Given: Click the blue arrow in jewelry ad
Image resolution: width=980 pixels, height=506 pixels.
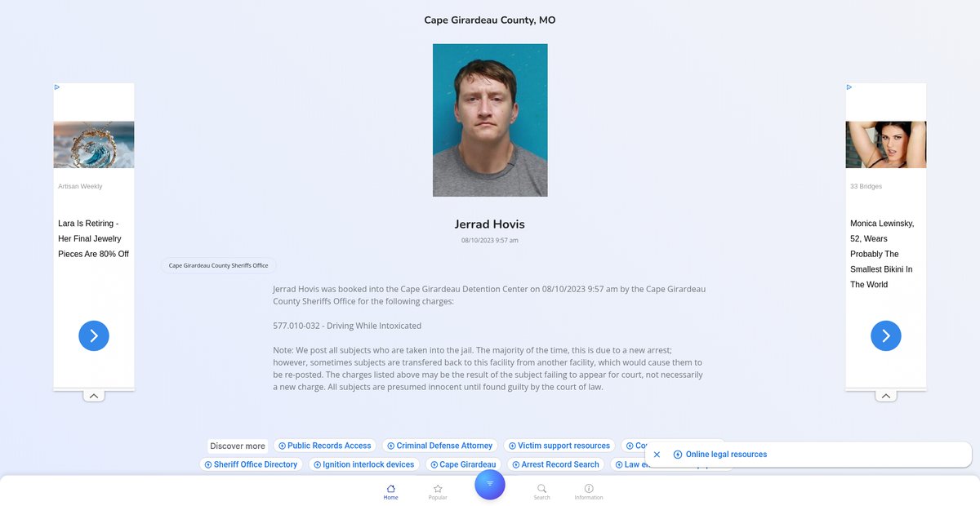Looking at the screenshot, I should (x=94, y=335).
